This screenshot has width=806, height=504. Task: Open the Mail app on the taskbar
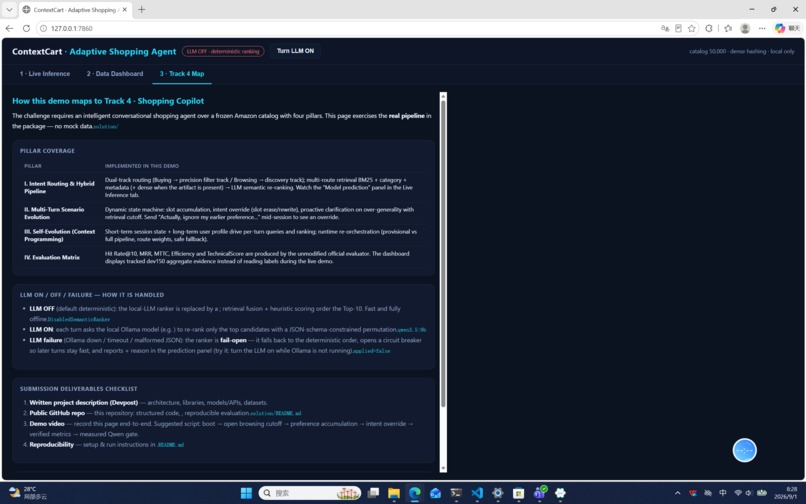[x=435, y=493]
